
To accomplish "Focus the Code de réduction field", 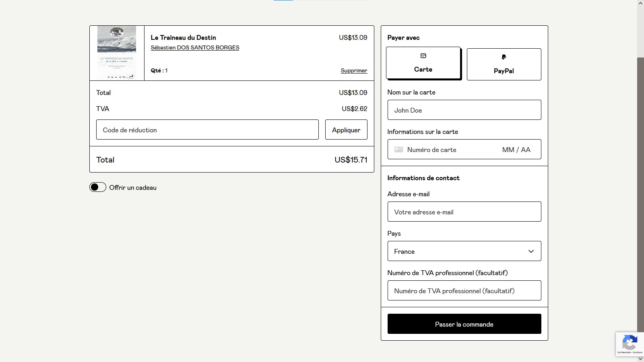I will [207, 130].
